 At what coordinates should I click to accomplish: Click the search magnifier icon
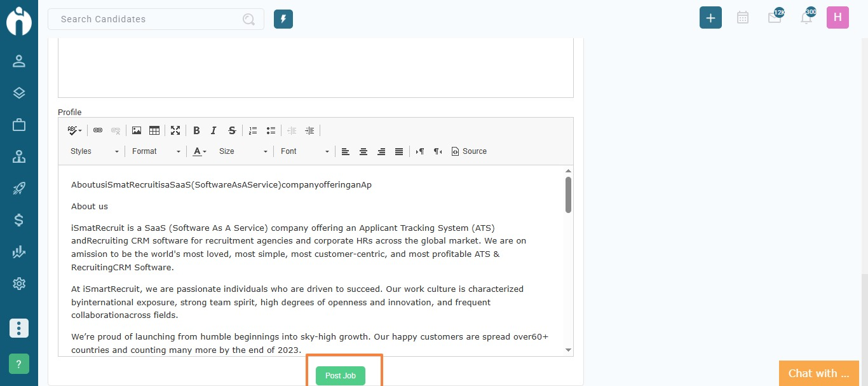pos(248,19)
